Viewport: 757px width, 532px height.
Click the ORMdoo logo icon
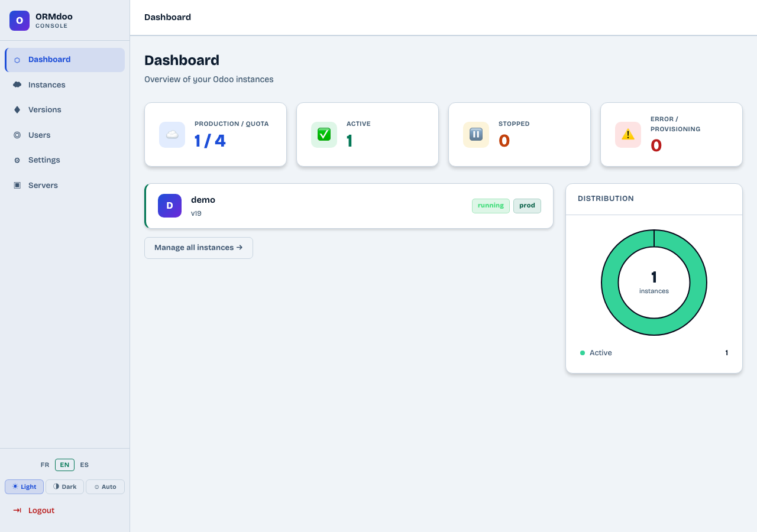[20, 21]
